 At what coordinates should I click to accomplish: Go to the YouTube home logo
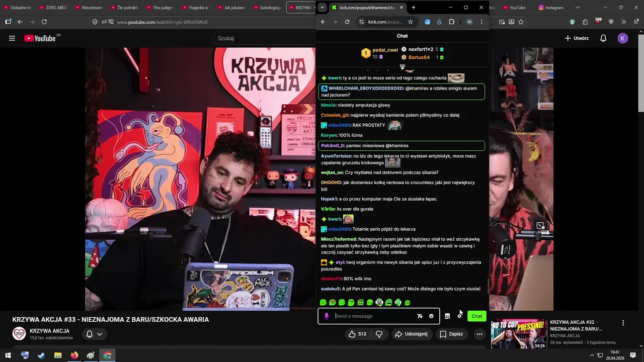(x=40, y=38)
